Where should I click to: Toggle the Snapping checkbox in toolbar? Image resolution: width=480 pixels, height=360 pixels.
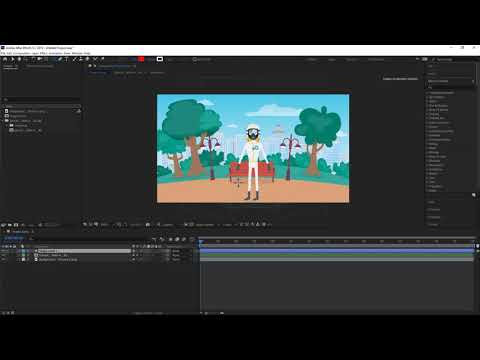pyautogui.click(x=195, y=60)
